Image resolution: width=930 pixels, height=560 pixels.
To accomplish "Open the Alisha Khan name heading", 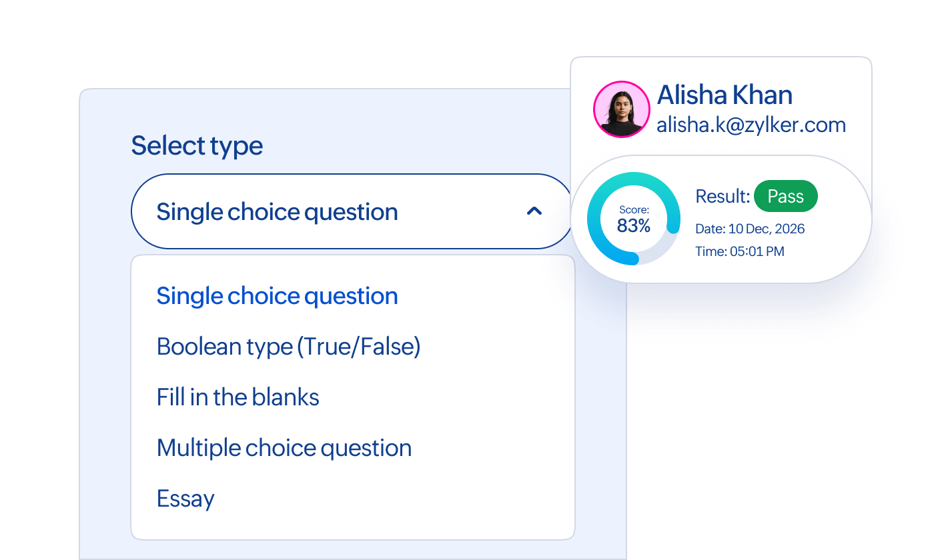I will [725, 95].
